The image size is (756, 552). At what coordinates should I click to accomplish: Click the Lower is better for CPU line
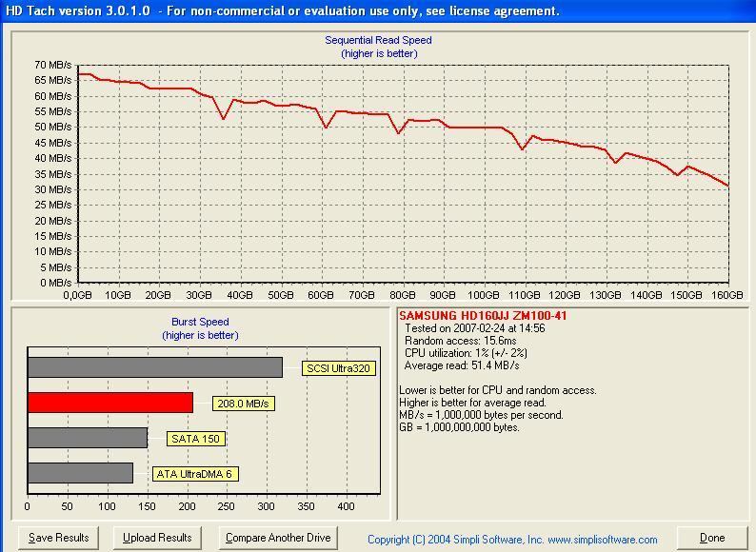498,390
